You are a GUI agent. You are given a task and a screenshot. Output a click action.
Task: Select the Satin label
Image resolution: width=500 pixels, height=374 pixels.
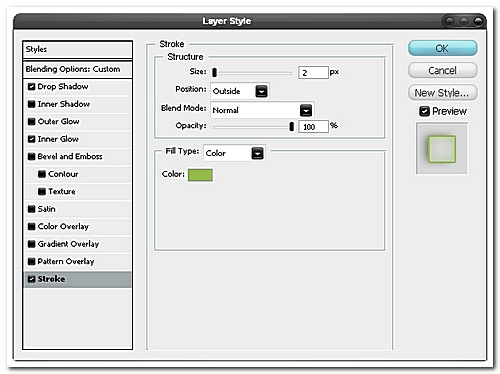click(x=46, y=209)
